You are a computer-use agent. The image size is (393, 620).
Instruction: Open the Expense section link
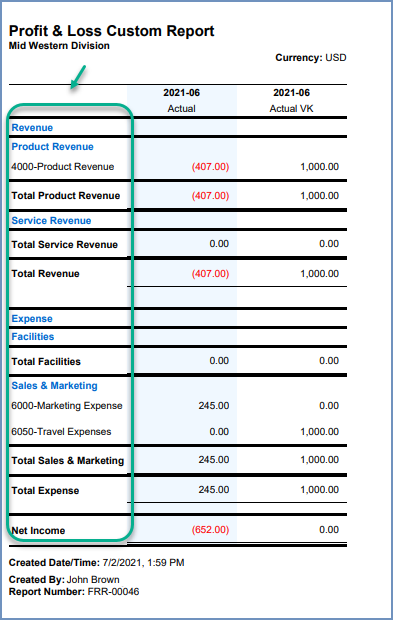tap(32, 319)
